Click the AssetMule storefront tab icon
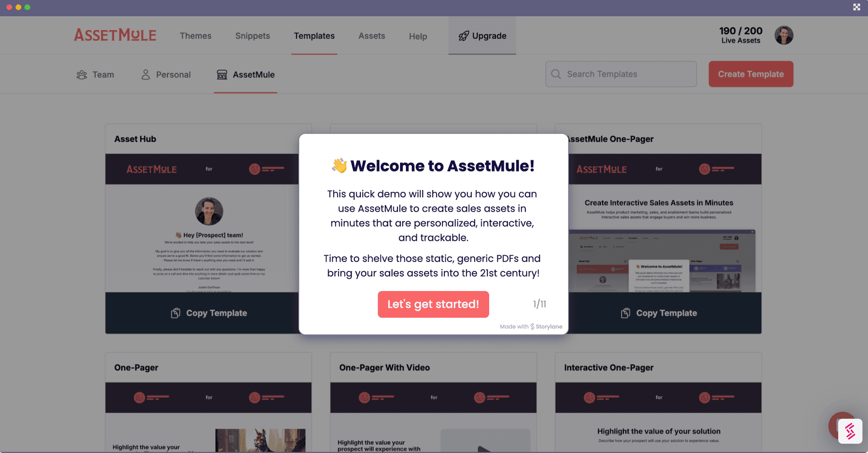Image resolution: width=868 pixels, height=453 pixels. click(222, 75)
